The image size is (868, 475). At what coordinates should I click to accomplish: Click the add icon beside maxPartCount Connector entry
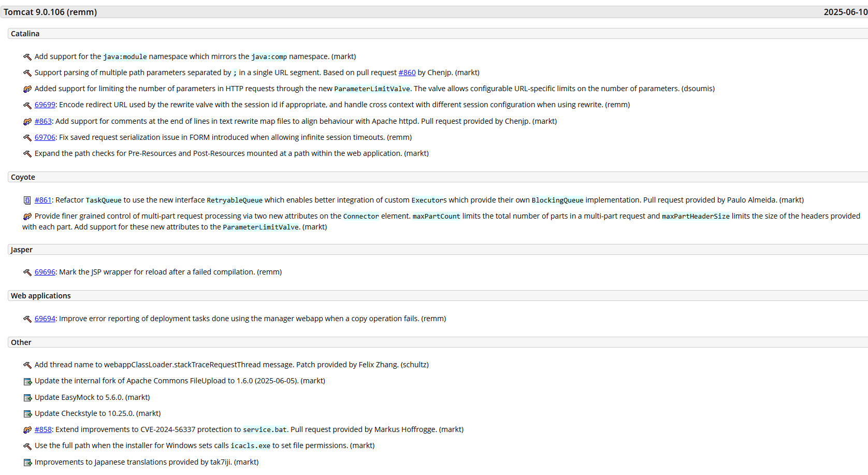(27, 217)
